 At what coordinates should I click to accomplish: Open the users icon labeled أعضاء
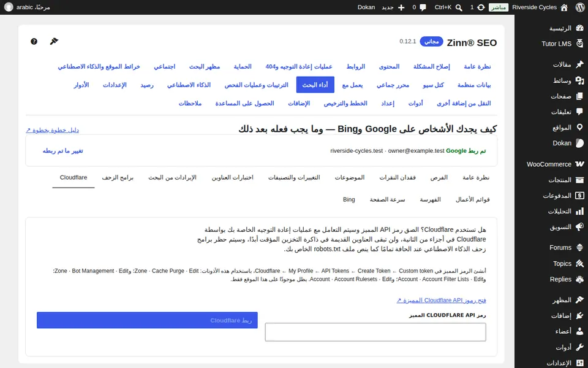580,331
